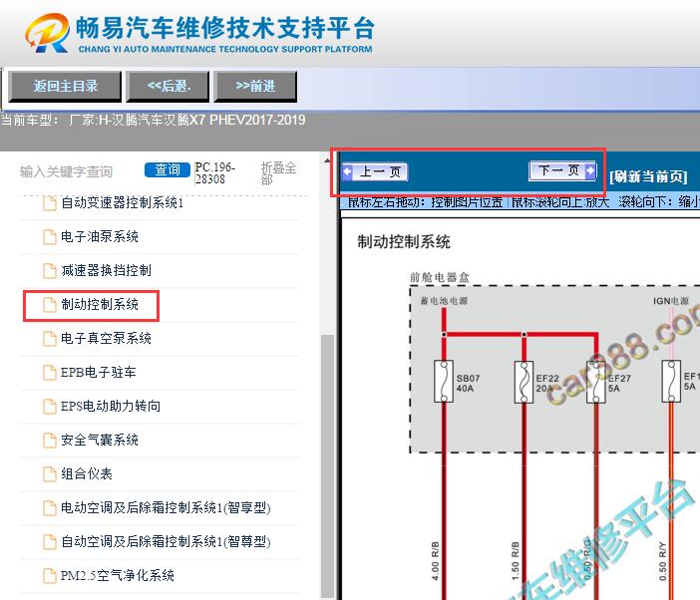Screen dimensions: 700x600
Task: Collapse all items via 折叠全部
Action: click(x=278, y=173)
